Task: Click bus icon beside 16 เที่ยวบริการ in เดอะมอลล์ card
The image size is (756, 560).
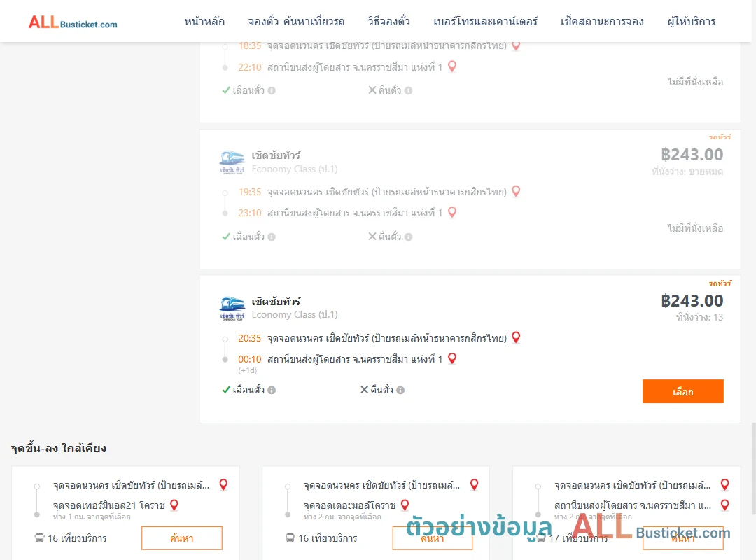Action: tap(290, 538)
